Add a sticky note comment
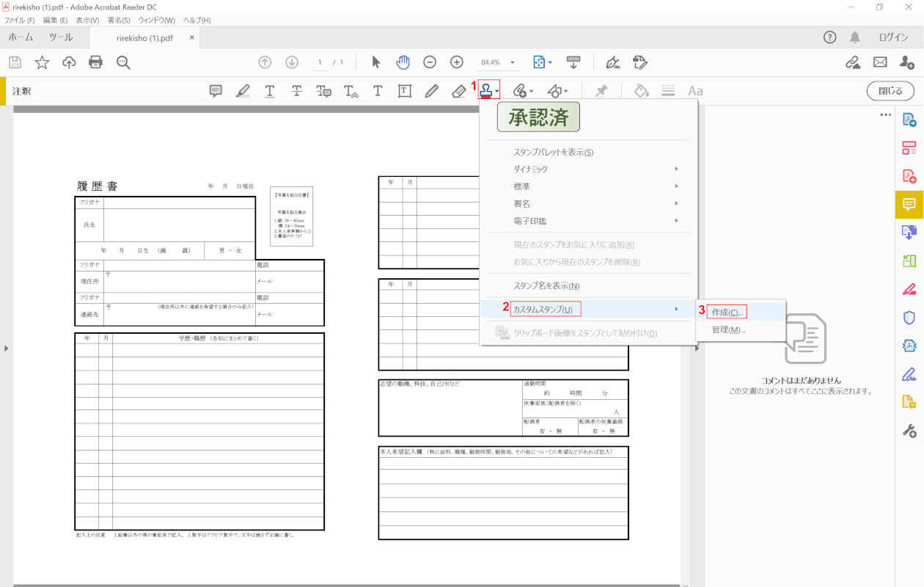 [x=216, y=91]
